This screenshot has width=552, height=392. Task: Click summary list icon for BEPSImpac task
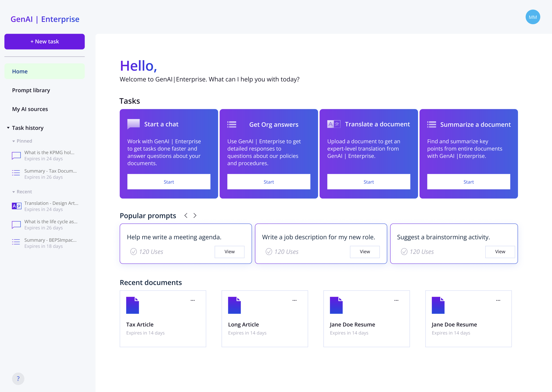(16, 242)
